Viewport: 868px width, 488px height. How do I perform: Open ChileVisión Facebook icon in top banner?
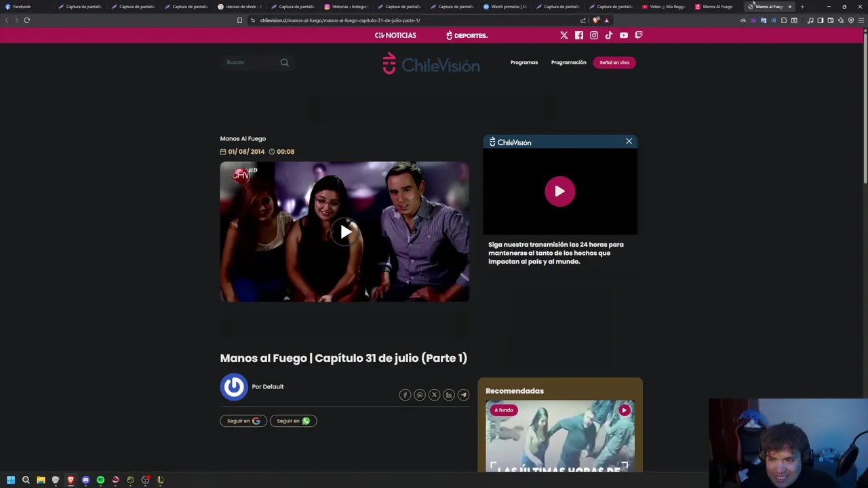coord(579,35)
